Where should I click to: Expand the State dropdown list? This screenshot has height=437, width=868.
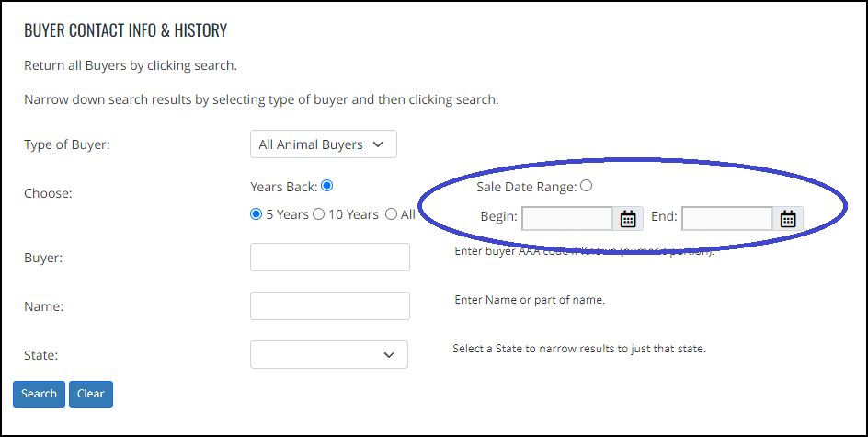[329, 354]
